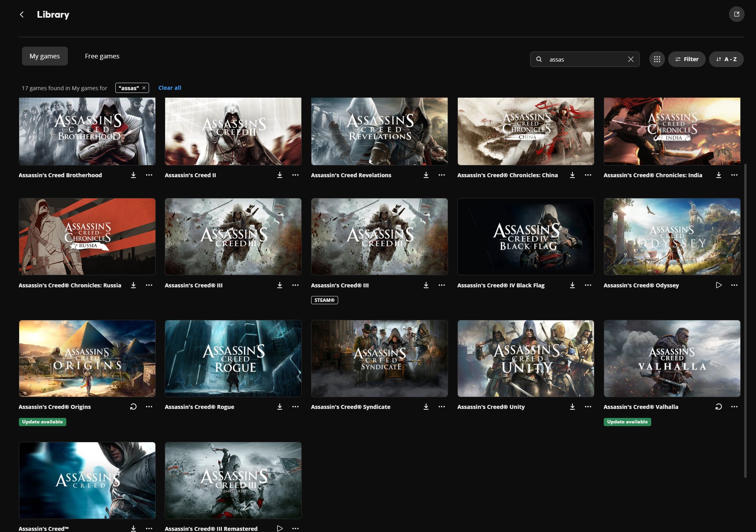Open the Assassin's Creed Brotherhood cover
Viewport: 756px width, 532px height.
(87, 131)
